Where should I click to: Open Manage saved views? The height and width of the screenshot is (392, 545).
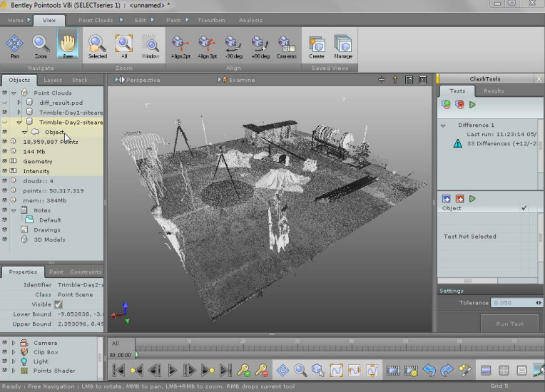(x=343, y=47)
